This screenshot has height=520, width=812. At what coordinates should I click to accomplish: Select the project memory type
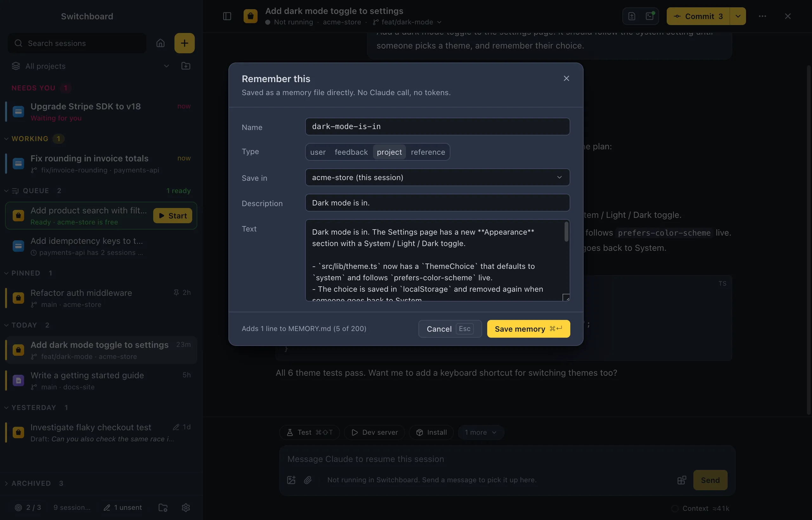click(389, 152)
